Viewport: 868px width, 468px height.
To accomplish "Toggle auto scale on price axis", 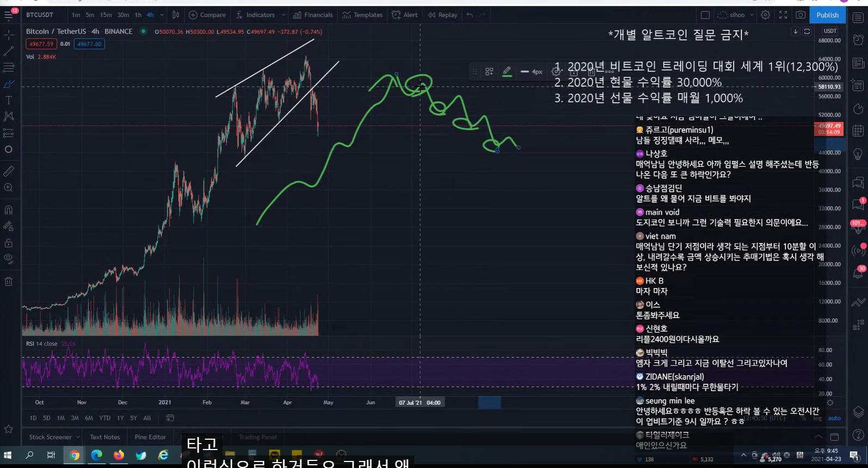I will tap(834, 418).
